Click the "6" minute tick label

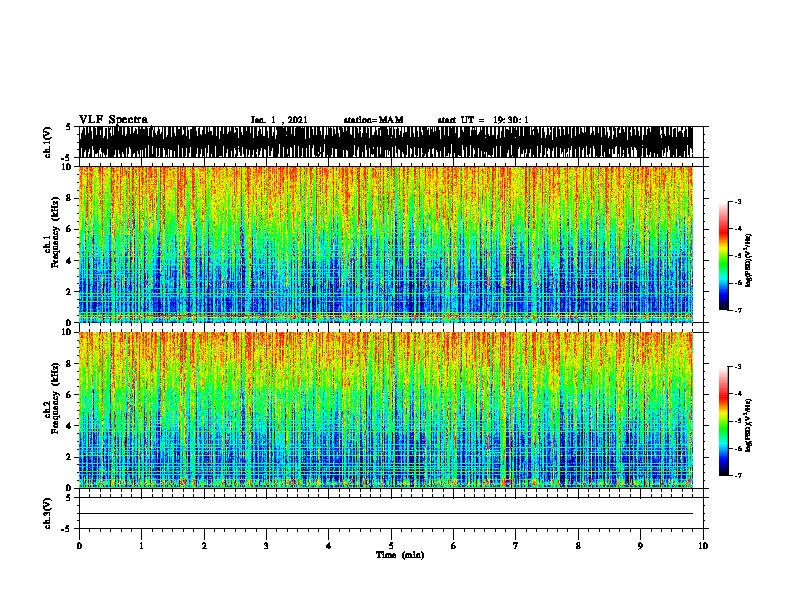click(x=454, y=546)
